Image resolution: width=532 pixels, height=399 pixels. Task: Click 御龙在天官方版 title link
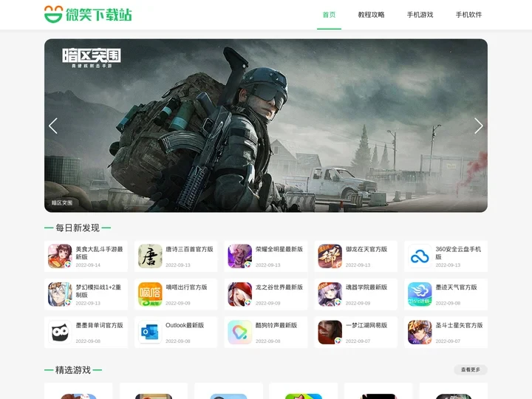pyautogui.click(x=366, y=249)
